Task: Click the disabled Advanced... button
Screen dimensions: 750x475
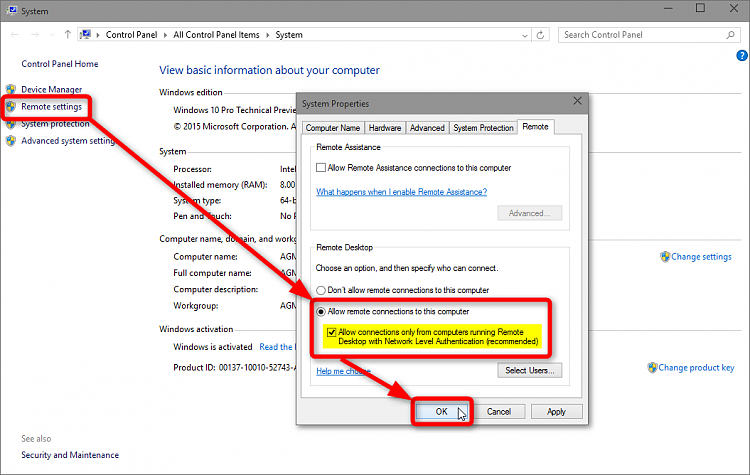Action: coord(529,213)
